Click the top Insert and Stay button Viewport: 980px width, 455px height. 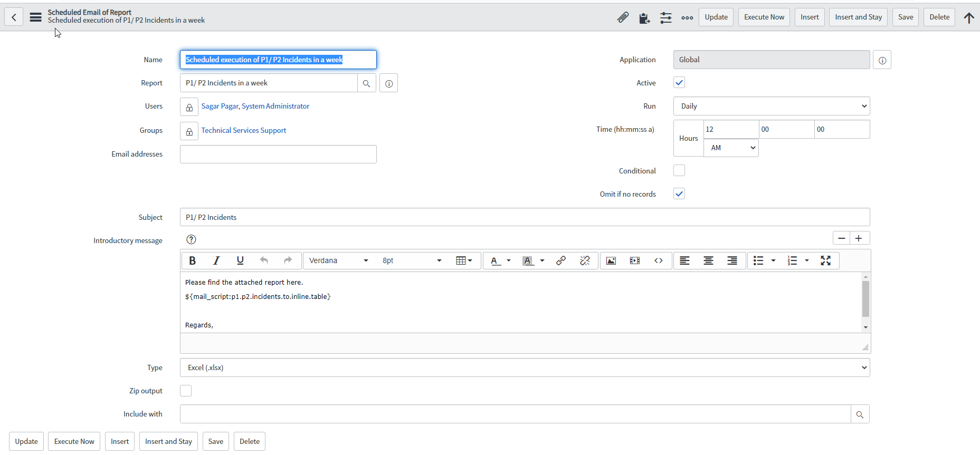859,17
